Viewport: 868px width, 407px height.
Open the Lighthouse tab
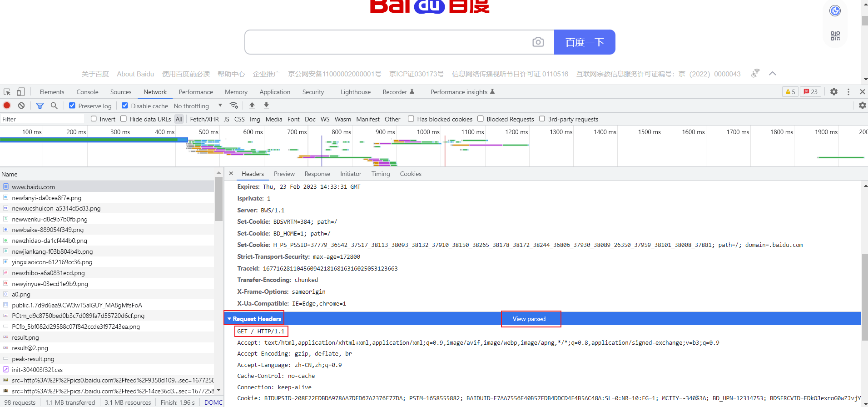(356, 92)
